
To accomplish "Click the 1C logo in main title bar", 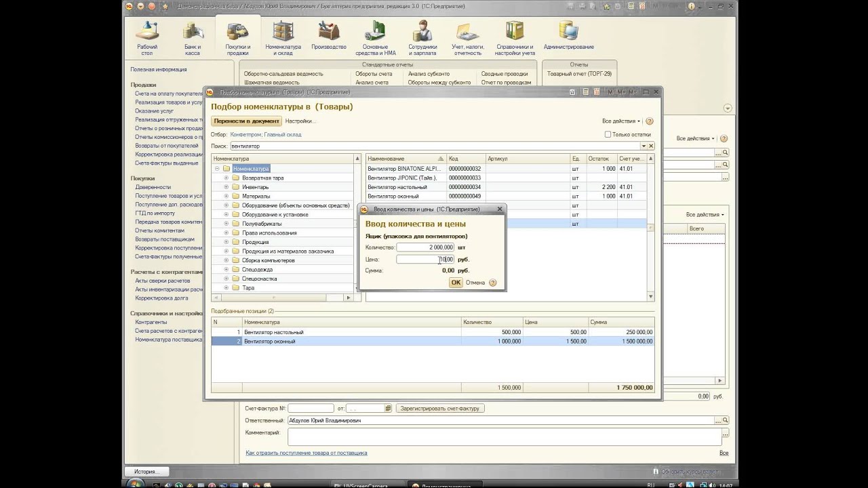I will (129, 6).
